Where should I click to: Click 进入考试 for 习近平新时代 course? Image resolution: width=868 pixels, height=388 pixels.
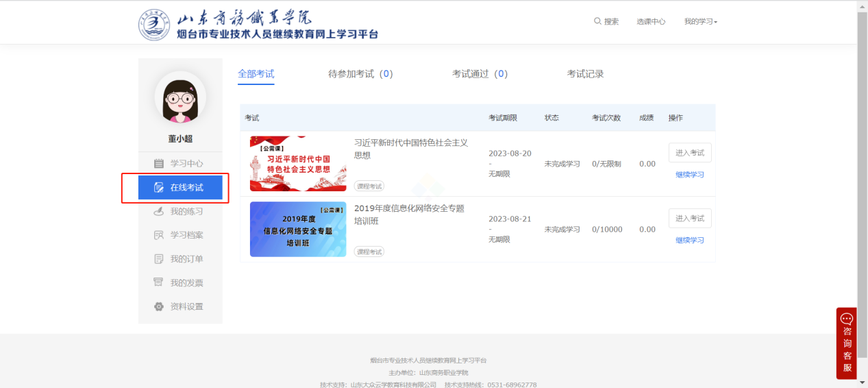click(690, 153)
